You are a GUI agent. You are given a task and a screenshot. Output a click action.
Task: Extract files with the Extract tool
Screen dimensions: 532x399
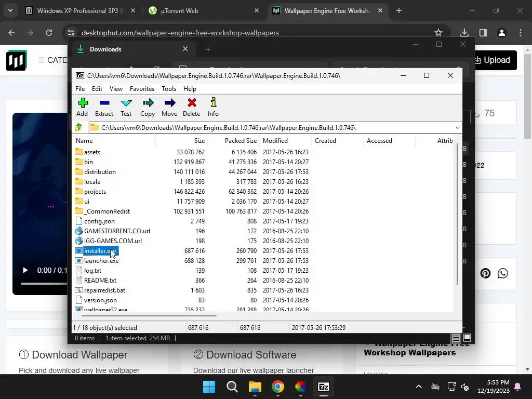[x=104, y=107]
